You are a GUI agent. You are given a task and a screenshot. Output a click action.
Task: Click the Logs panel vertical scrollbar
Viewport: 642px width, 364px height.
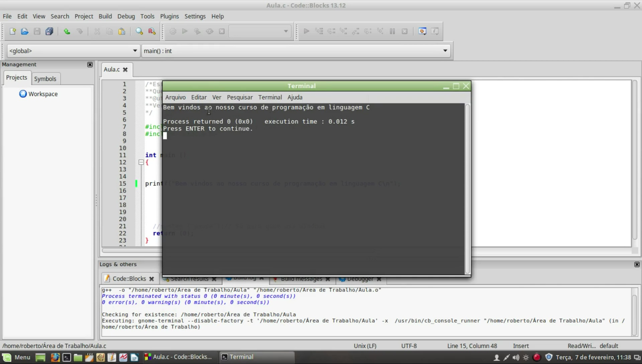[634, 312]
